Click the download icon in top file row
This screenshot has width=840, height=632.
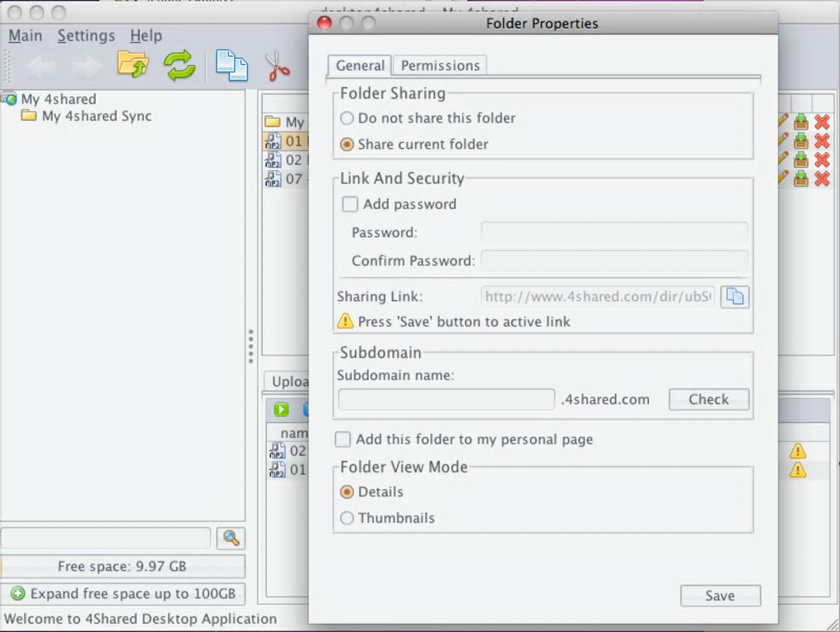coord(800,123)
